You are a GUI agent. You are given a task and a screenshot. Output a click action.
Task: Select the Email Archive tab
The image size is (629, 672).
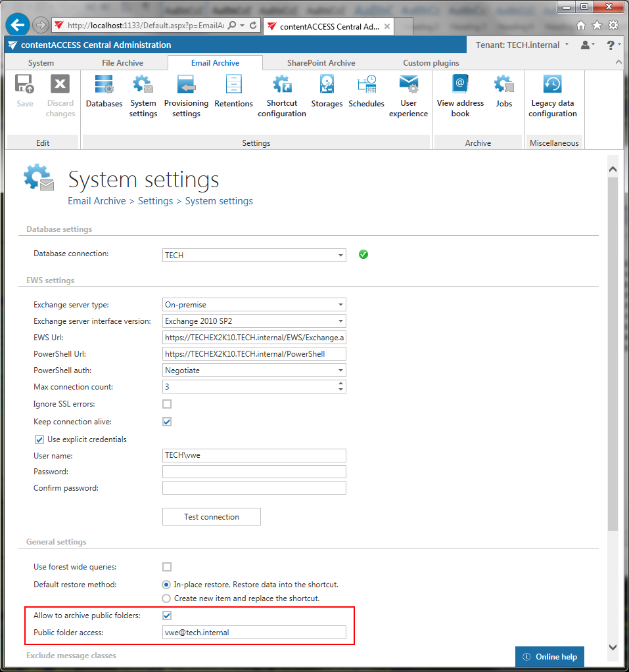coord(215,63)
